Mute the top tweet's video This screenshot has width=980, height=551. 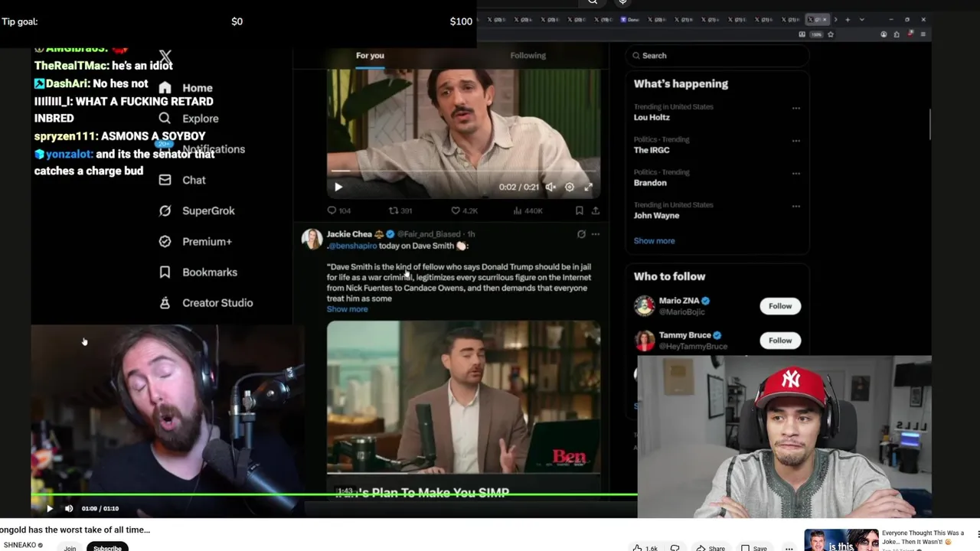[550, 187]
